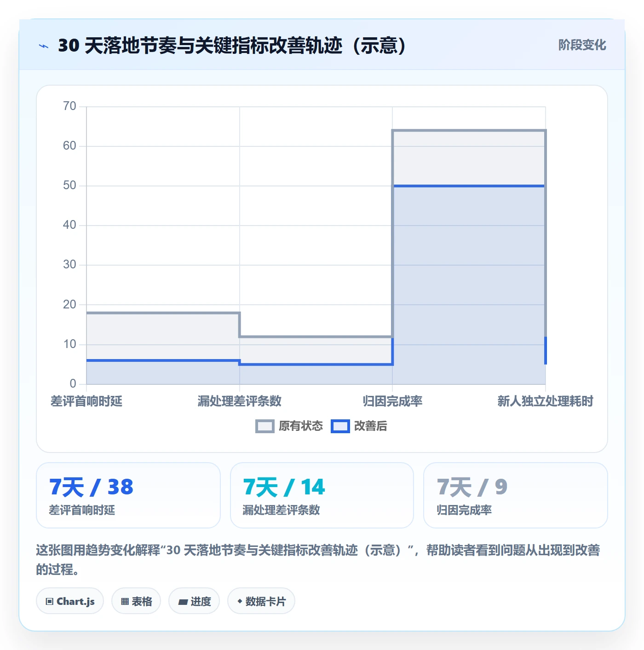Viewport: 644px width, 650px height.
Task: Click the y-axis value 20
Action: pyautogui.click(x=69, y=304)
